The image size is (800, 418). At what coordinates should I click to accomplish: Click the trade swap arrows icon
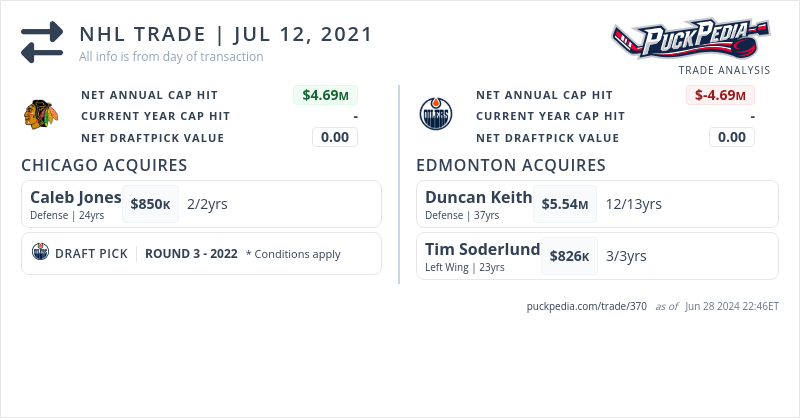(42, 43)
